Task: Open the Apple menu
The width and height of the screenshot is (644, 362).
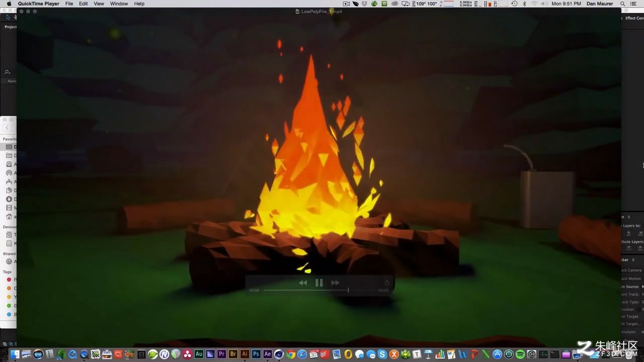Action: point(9,4)
